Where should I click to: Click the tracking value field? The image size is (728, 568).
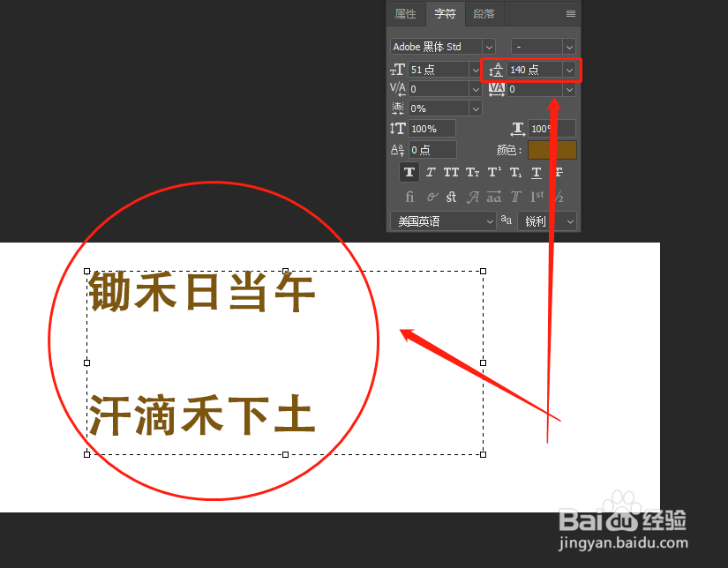point(535,89)
